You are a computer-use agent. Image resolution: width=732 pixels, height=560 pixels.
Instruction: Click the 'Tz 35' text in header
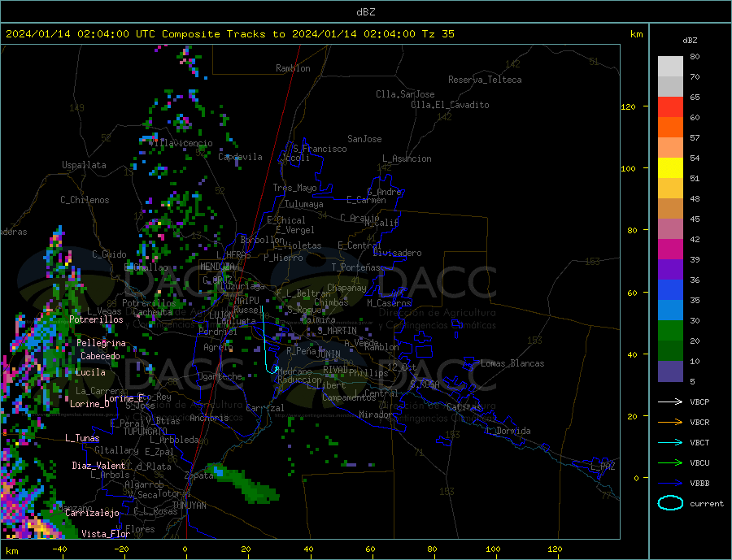click(x=438, y=34)
